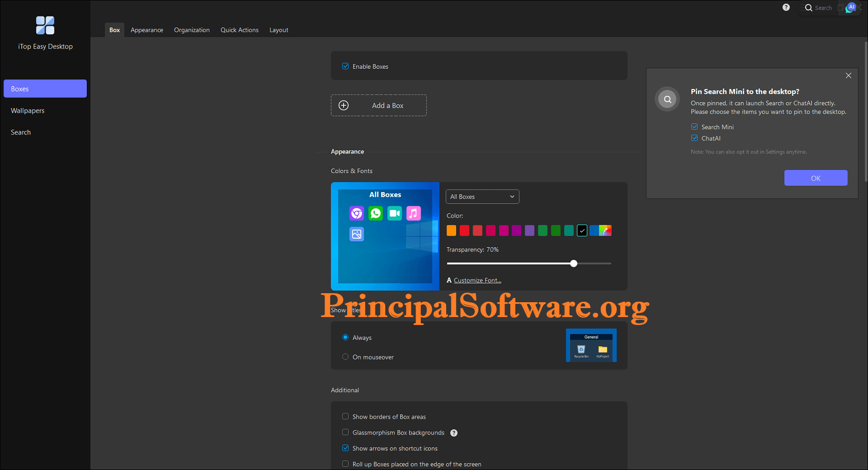
Task: Uncheck ChatAI in the pin dialog
Action: 694,138
